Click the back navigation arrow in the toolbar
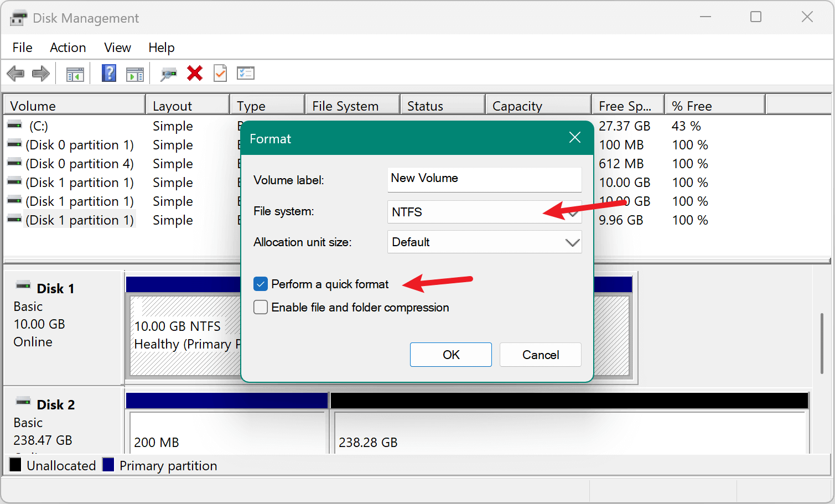 15,73
